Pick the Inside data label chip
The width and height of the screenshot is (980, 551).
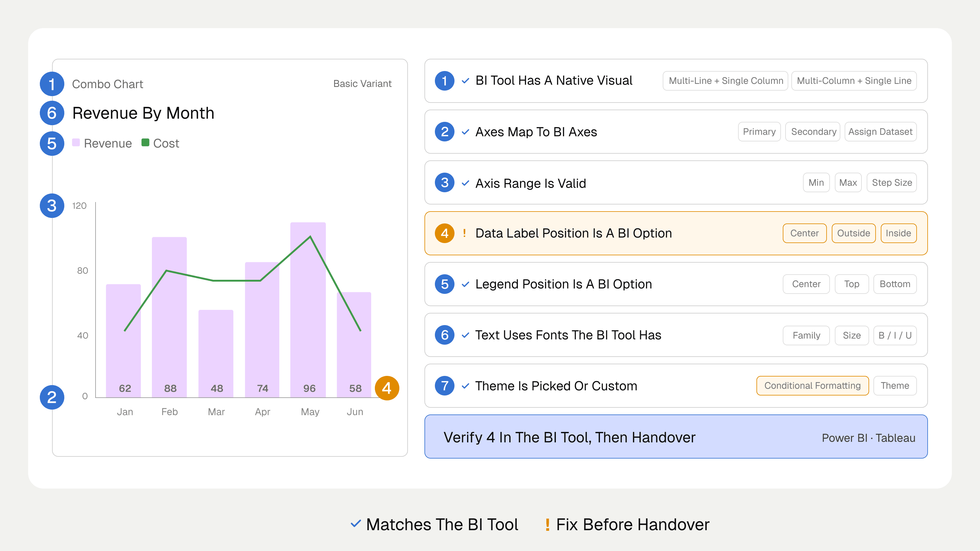tap(899, 233)
